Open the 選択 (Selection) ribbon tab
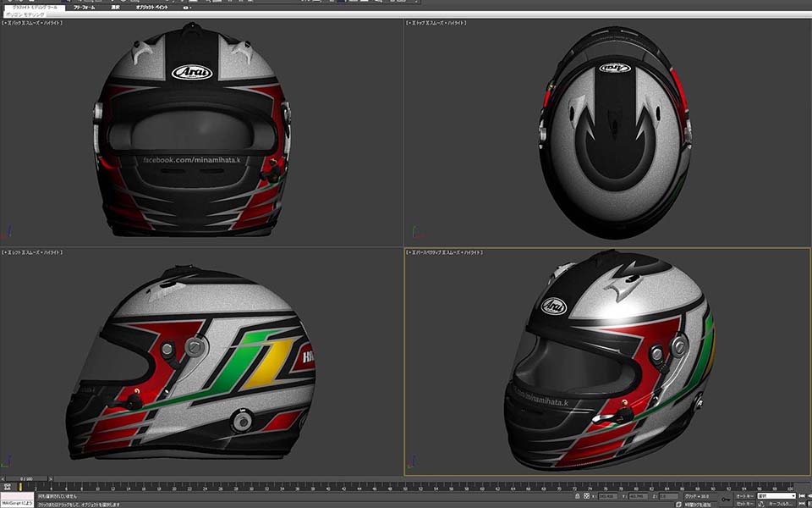 coord(116,8)
